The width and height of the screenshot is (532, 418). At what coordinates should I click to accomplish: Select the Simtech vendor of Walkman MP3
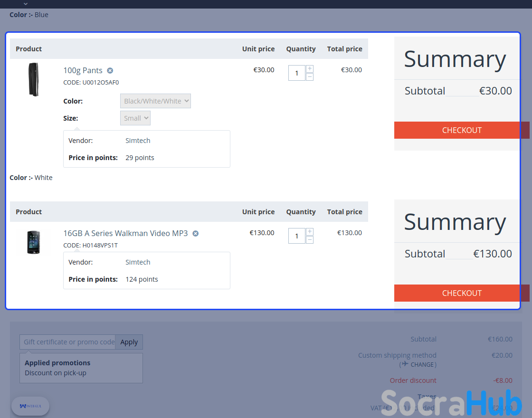138,262
